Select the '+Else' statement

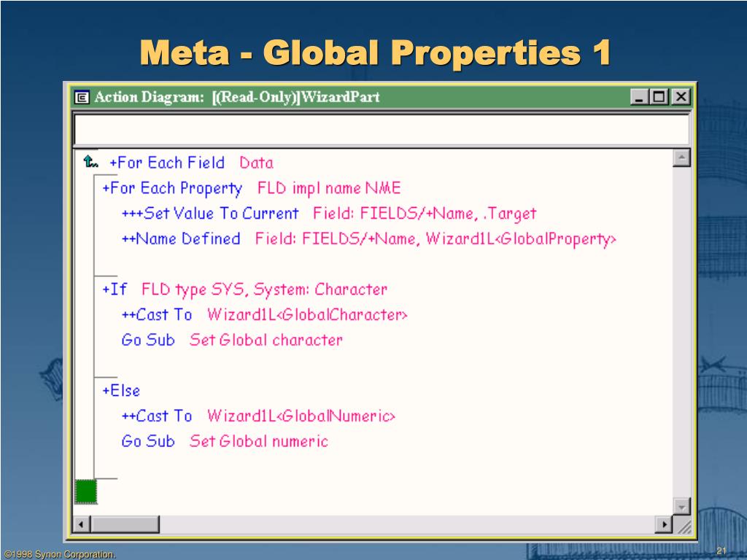coord(121,391)
